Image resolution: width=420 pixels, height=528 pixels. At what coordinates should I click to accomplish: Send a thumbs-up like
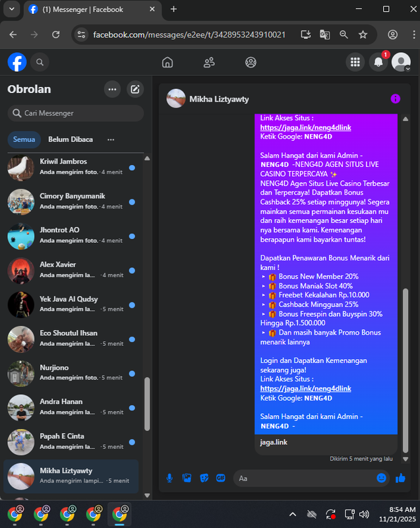(400, 478)
